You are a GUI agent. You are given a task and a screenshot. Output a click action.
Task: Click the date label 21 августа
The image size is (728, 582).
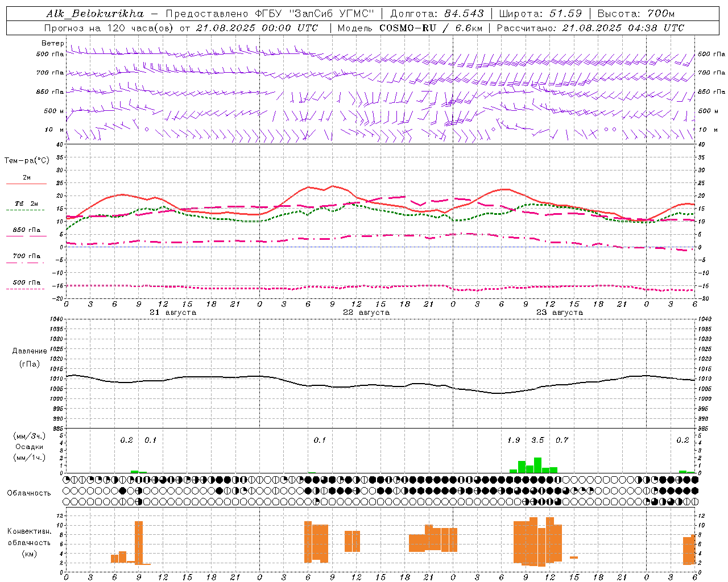click(172, 313)
